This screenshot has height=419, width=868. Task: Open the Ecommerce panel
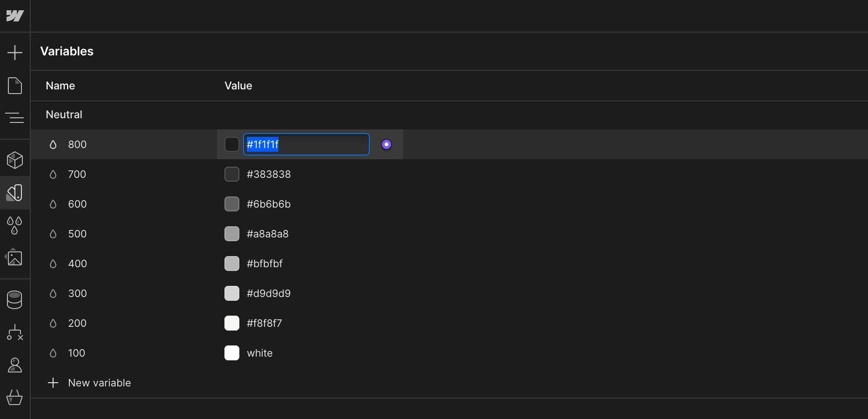point(15,398)
